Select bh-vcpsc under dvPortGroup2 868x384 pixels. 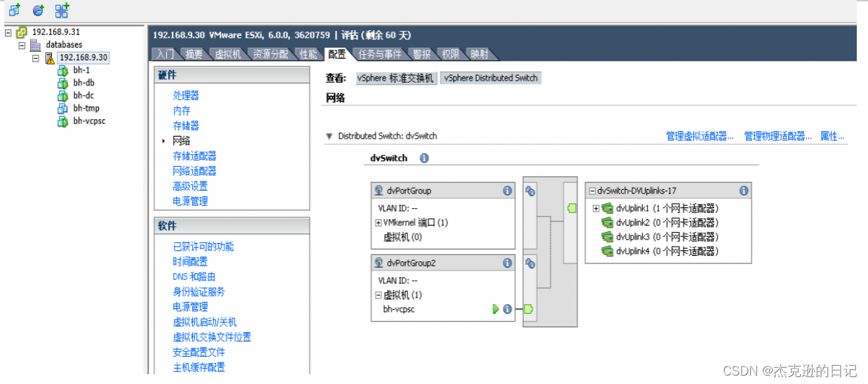coord(398,309)
